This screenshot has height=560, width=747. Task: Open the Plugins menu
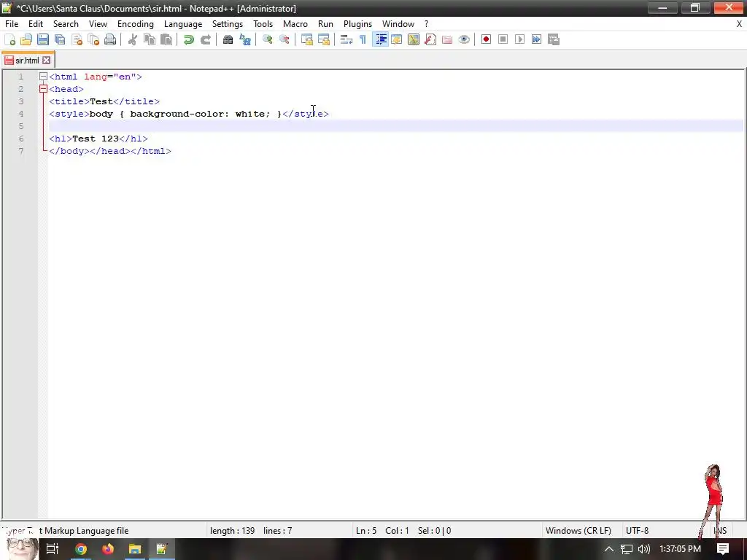pyautogui.click(x=357, y=24)
